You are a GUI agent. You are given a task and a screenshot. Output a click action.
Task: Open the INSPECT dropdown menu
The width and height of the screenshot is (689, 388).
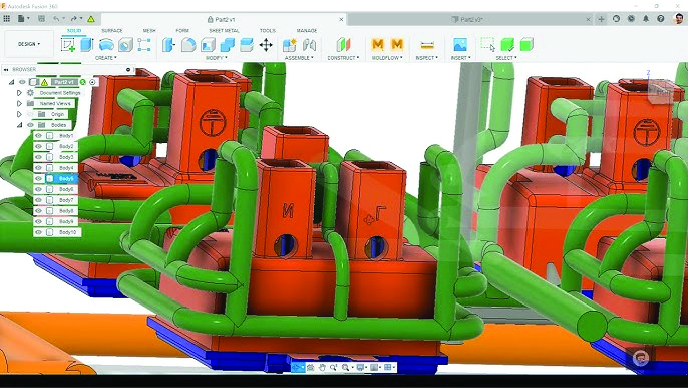427,58
